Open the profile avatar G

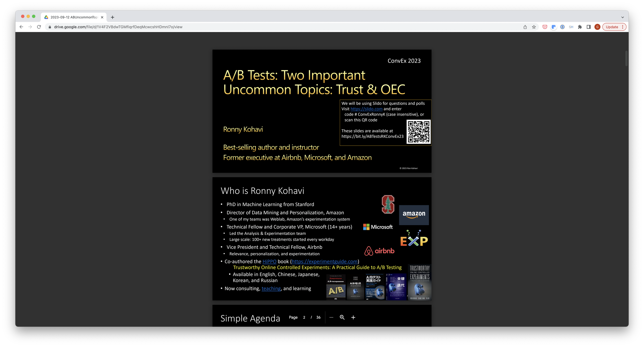pyautogui.click(x=597, y=27)
